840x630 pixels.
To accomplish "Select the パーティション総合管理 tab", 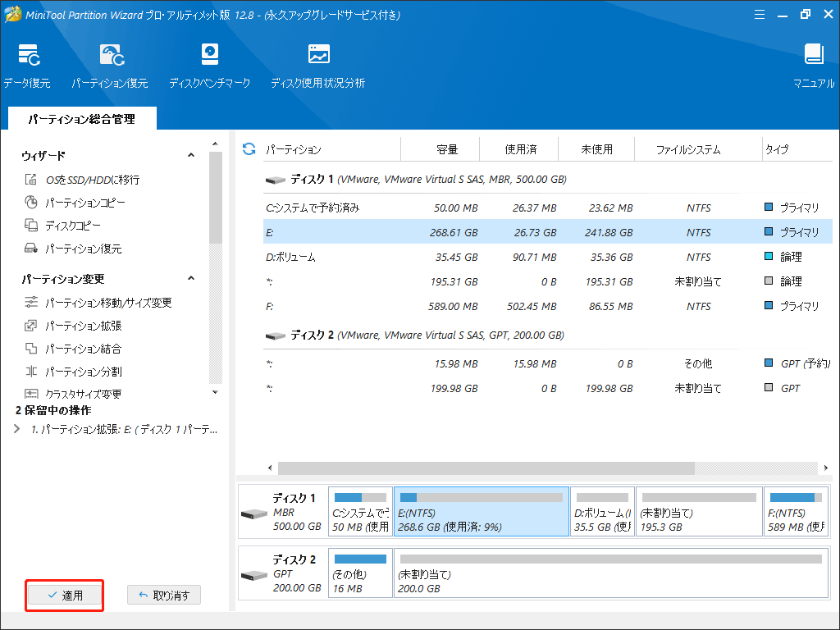I will coord(82,119).
